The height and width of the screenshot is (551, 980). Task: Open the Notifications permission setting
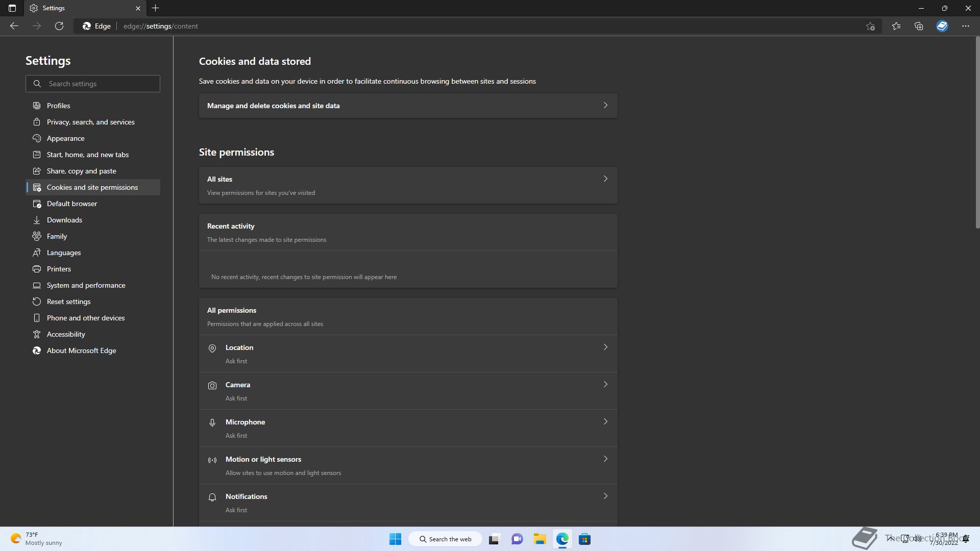coord(408,503)
